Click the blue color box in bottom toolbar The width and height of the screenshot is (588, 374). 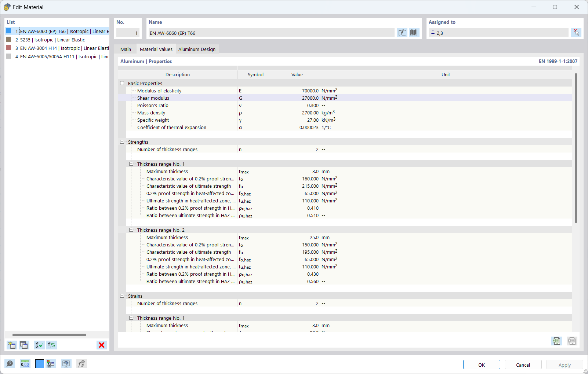(x=40, y=364)
